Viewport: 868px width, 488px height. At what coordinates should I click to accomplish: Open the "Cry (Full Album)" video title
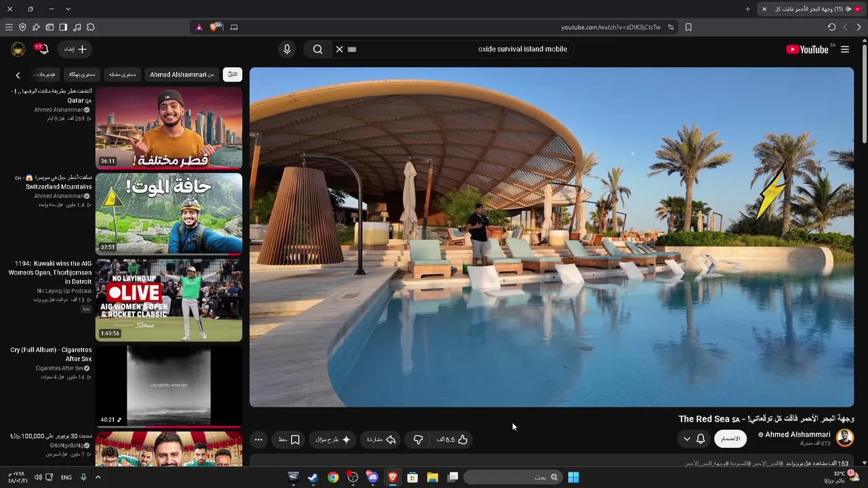[x=52, y=354]
